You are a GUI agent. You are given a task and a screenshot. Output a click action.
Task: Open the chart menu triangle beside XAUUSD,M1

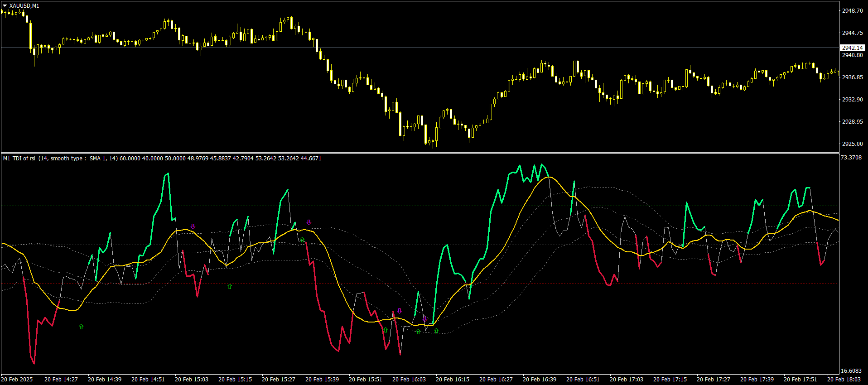tap(5, 5)
